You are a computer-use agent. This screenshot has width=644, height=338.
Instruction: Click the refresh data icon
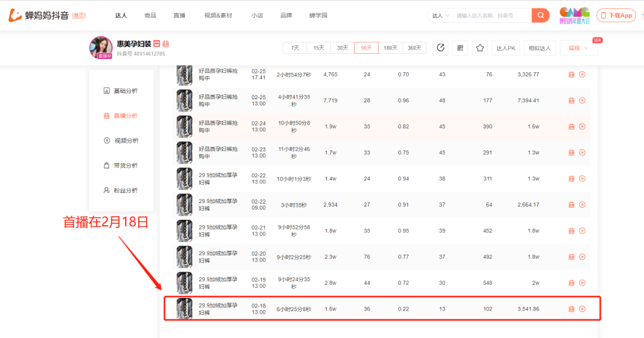441,48
